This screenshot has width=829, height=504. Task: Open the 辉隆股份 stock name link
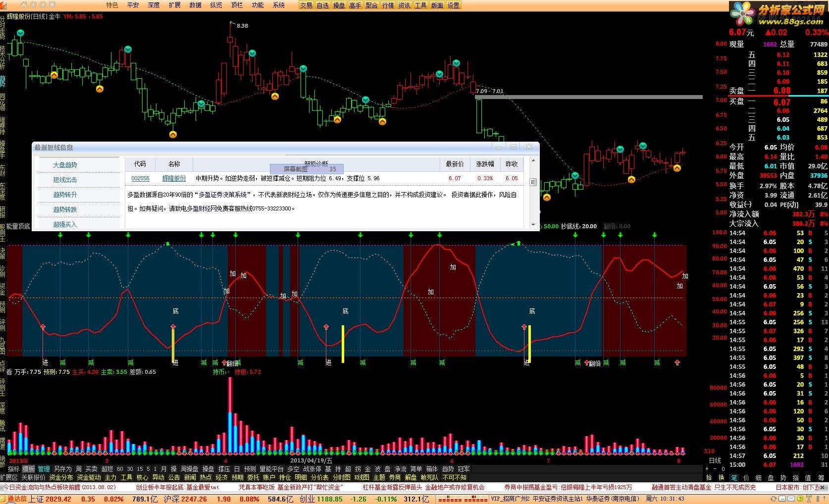tap(174, 178)
